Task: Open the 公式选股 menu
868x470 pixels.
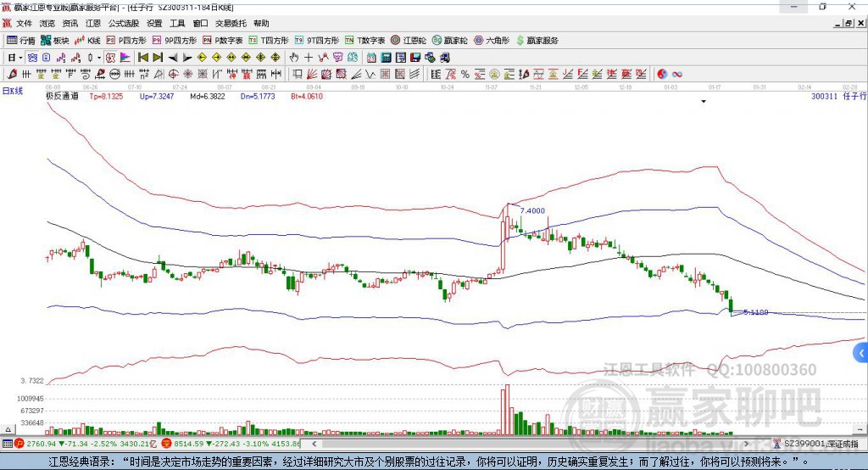Action: pos(124,23)
